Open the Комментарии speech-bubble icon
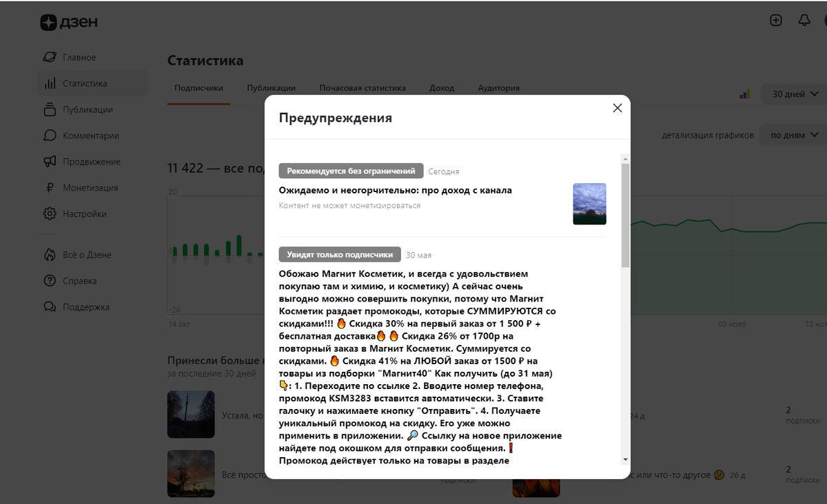Viewport: 827px width, 504px height. 50,136
